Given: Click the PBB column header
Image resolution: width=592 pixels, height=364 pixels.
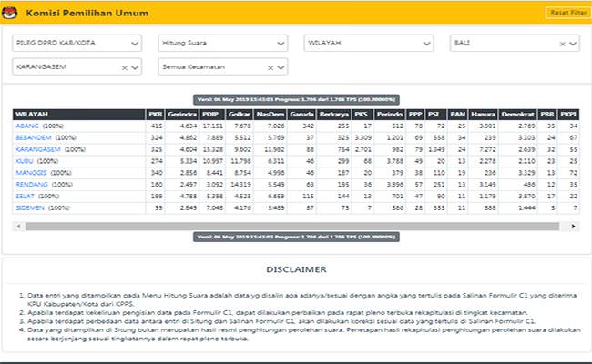Looking at the screenshot, I should pyautogui.click(x=547, y=115).
